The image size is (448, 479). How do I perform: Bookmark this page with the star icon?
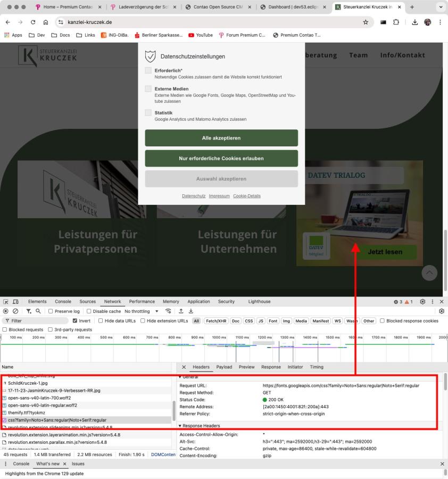tap(366, 22)
